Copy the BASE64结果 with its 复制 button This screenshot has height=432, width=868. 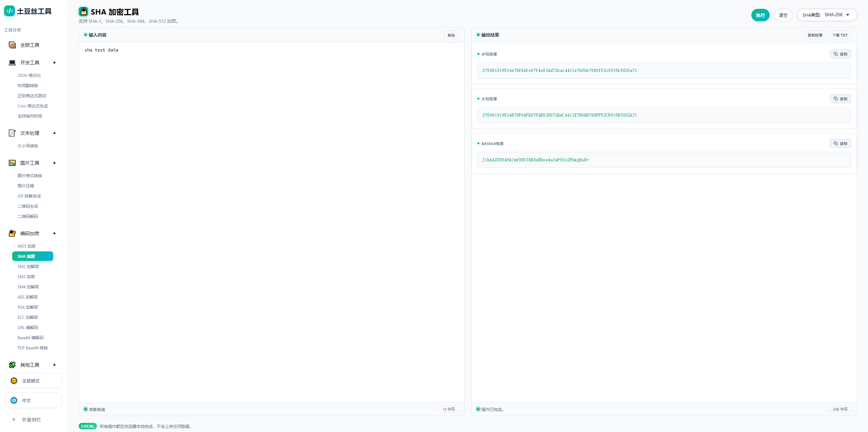[840, 144]
